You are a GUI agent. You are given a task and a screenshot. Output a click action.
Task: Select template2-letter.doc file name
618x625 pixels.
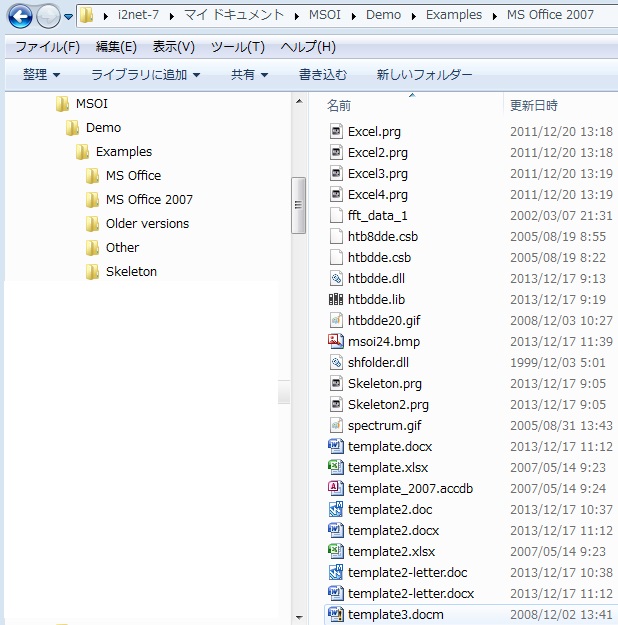tap(407, 572)
